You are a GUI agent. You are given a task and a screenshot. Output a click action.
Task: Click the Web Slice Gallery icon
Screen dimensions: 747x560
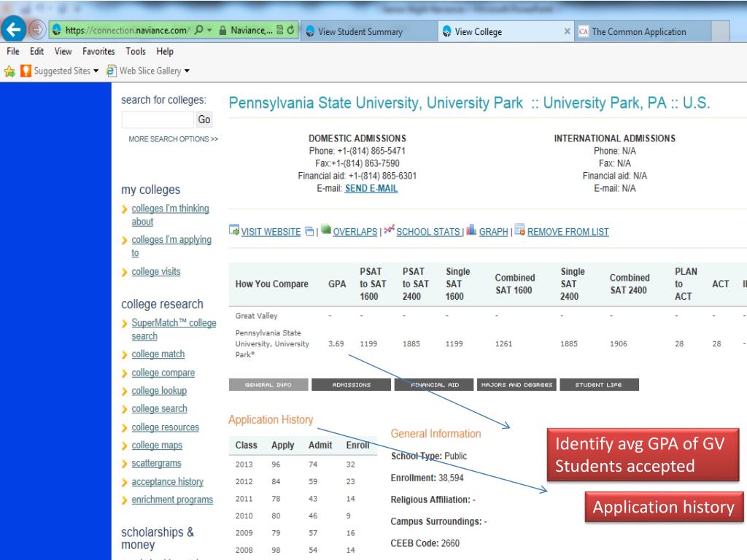(x=111, y=71)
